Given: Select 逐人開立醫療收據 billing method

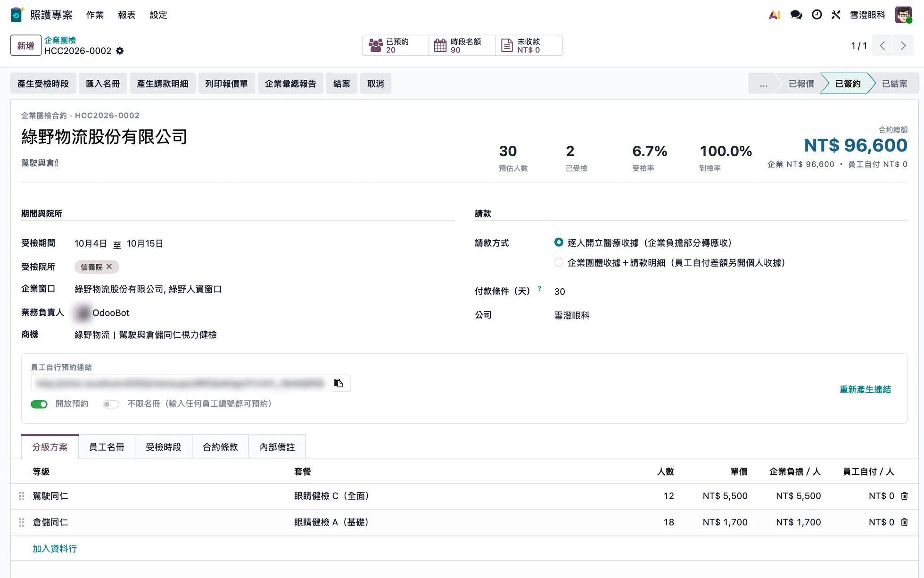Looking at the screenshot, I should (x=559, y=243).
